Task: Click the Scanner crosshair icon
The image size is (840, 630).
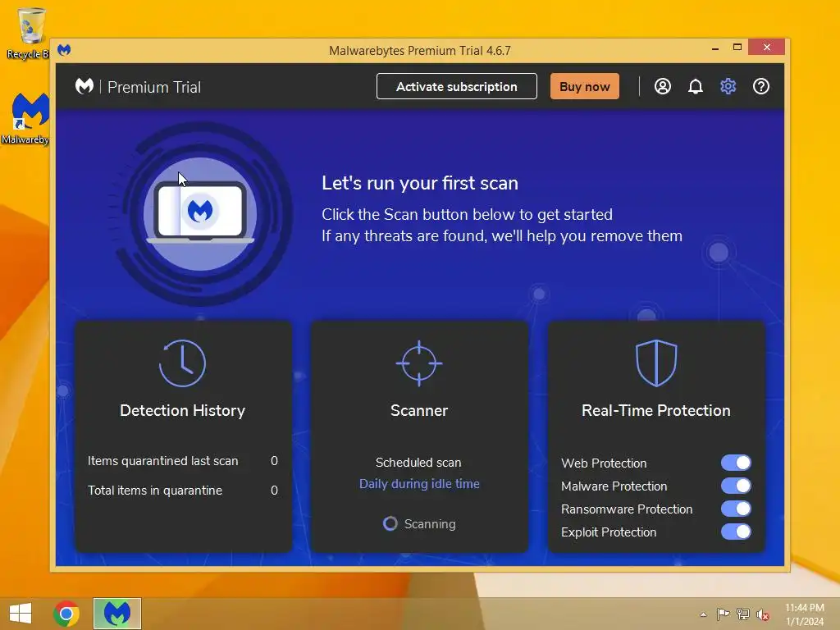Action: 419,363
